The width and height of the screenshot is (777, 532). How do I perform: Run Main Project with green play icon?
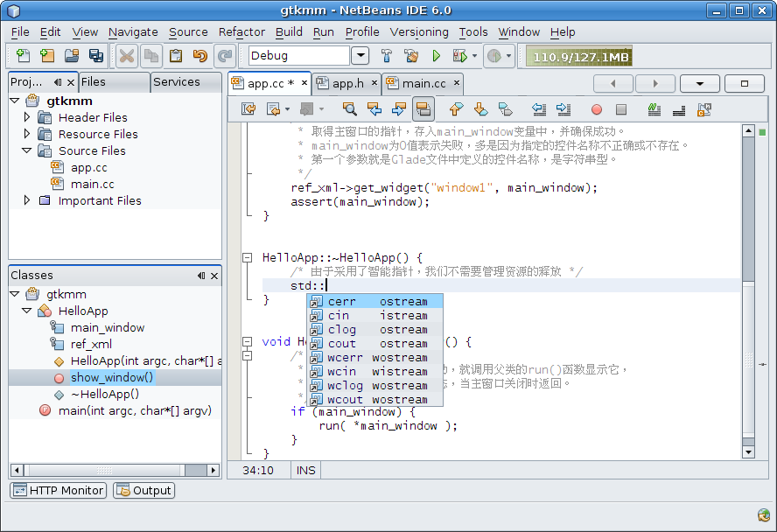(x=436, y=55)
